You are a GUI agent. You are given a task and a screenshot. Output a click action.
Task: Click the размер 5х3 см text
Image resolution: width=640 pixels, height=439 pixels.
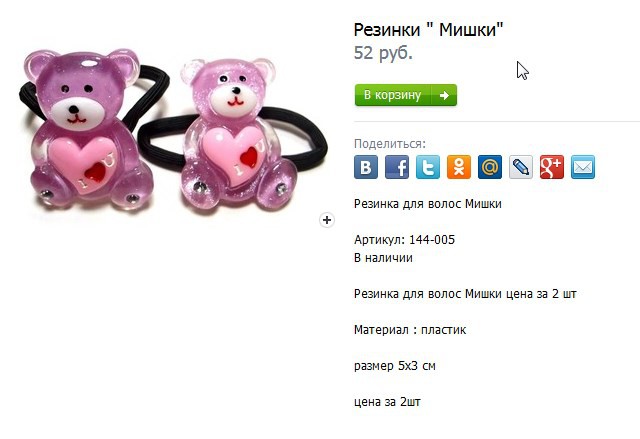point(395,366)
